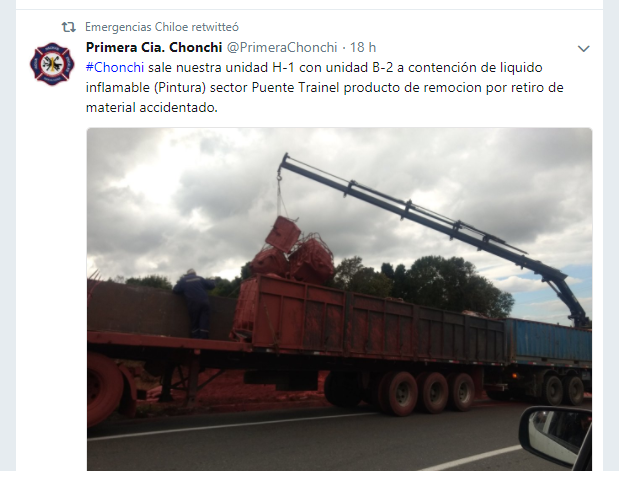Open the Primera Cia. Chonchi firefighter badge avatar
The width and height of the screenshot is (620, 477).
click(52, 64)
